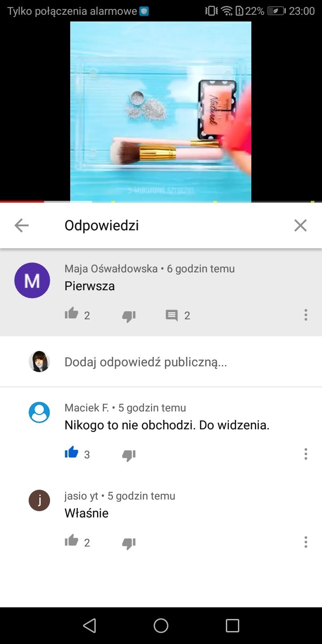This screenshot has height=644, width=322.
Task: Tap the replies icon on Maja's comment
Action: coord(172,316)
